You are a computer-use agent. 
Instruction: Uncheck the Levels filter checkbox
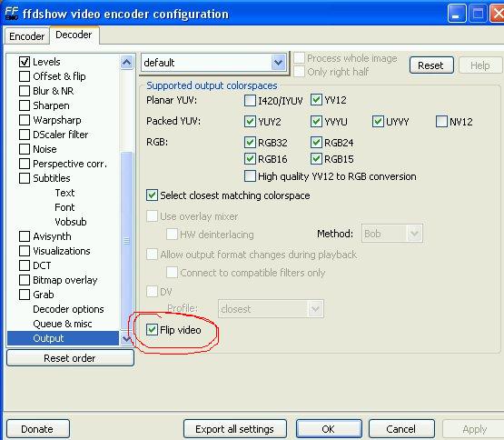pos(25,62)
